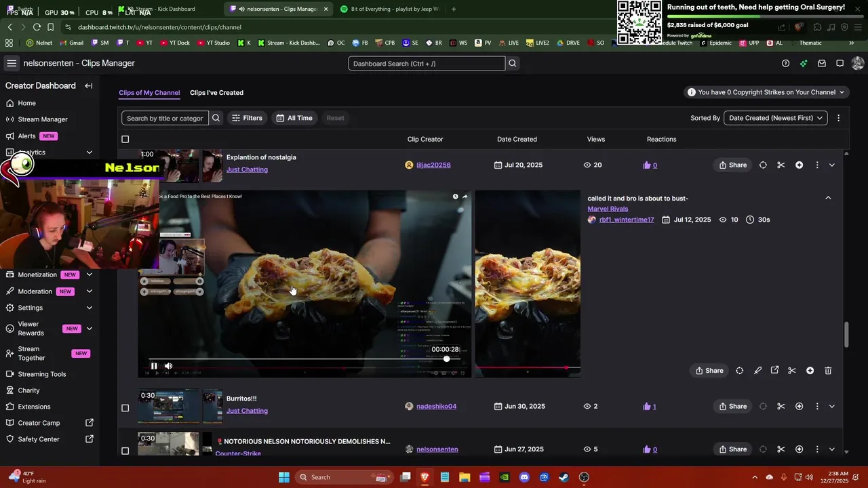Collapse the expanded clip details chevron
This screenshot has width=868, height=488.
828,198
